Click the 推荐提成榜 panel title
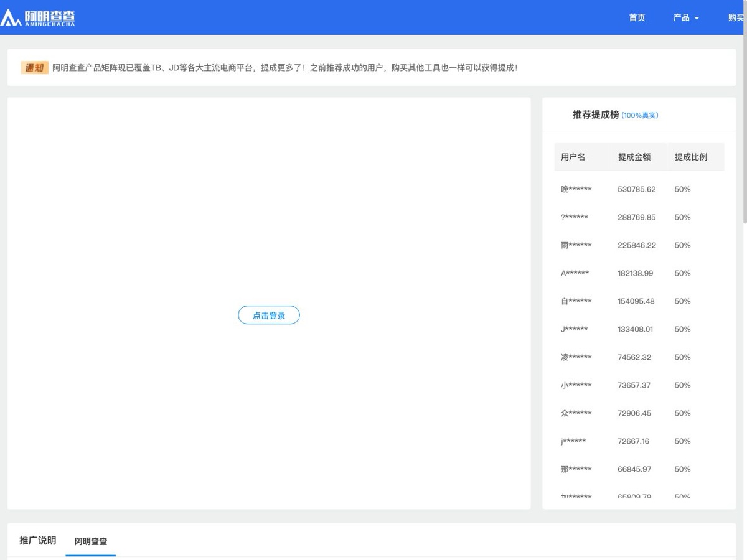The image size is (747, 560). [596, 114]
